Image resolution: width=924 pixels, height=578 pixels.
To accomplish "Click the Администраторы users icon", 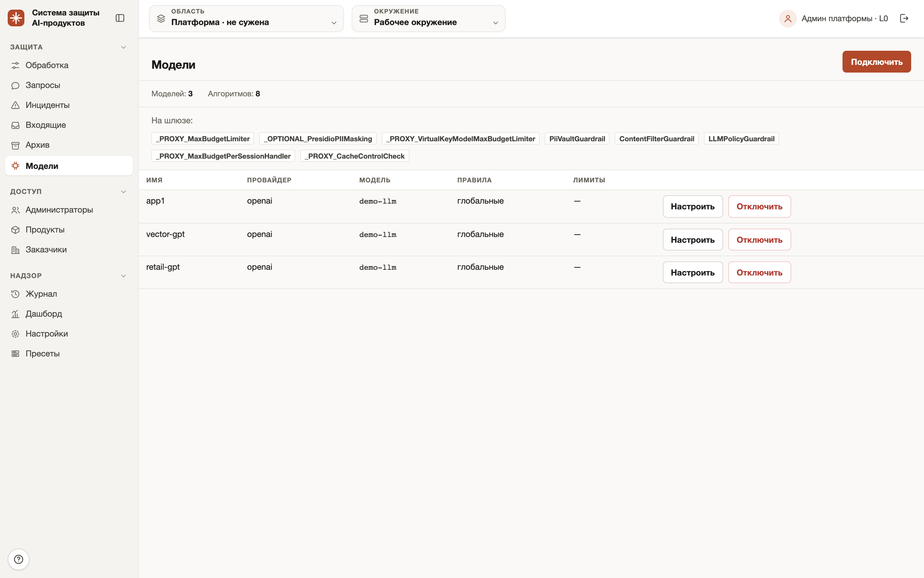I will tap(15, 210).
